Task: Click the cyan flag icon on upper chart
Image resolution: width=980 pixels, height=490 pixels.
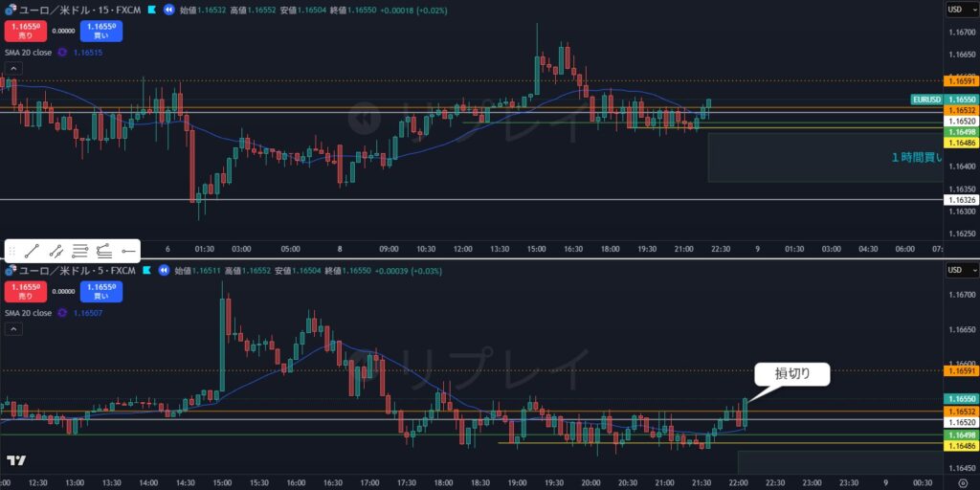Action: [150, 10]
